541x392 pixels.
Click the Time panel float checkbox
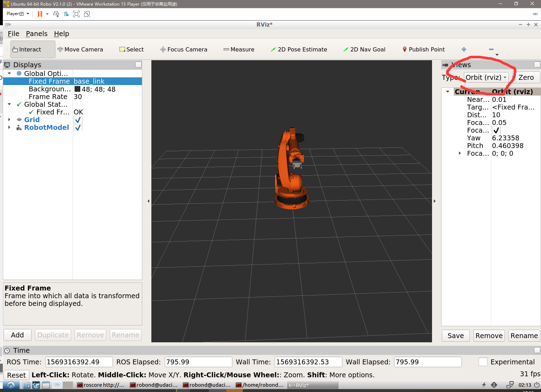pos(537,350)
